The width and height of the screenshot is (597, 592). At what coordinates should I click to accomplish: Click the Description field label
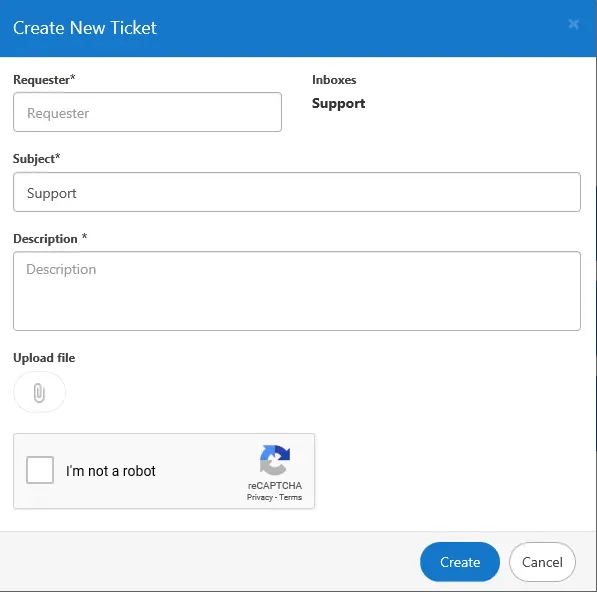point(50,239)
